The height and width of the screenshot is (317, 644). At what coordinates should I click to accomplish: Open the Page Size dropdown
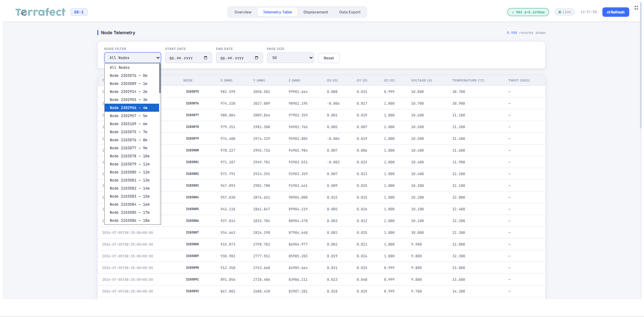point(290,58)
